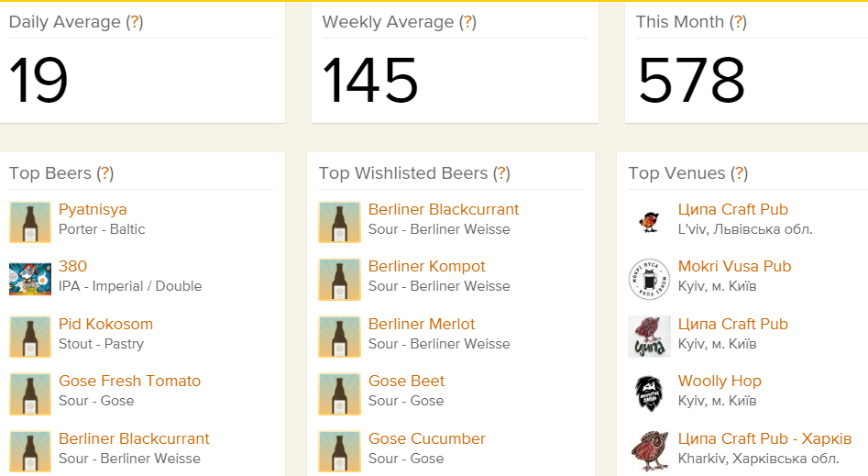The height and width of the screenshot is (476, 868).
Task: Click the Mokri Vusa Pub venue logo
Action: [649, 279]
